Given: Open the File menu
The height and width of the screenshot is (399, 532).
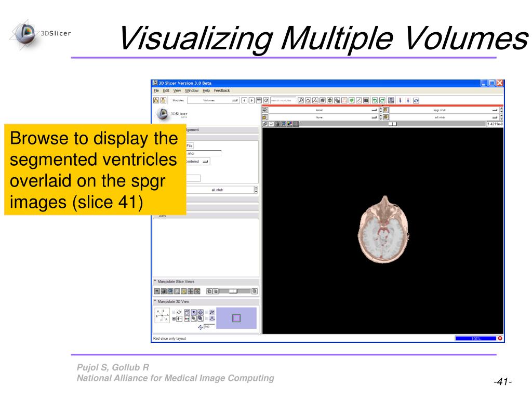Looking at the screenshot, I should coord(156,90).
